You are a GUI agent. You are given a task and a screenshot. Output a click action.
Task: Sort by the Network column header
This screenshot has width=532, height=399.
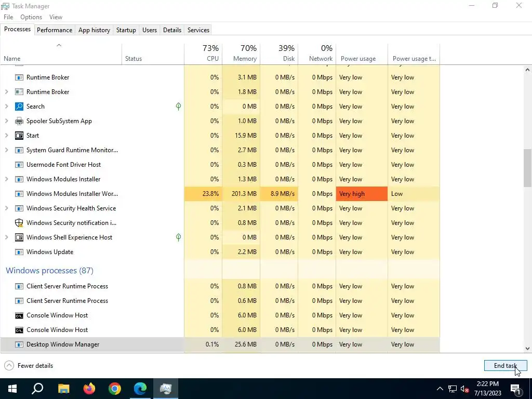[317, 54]
